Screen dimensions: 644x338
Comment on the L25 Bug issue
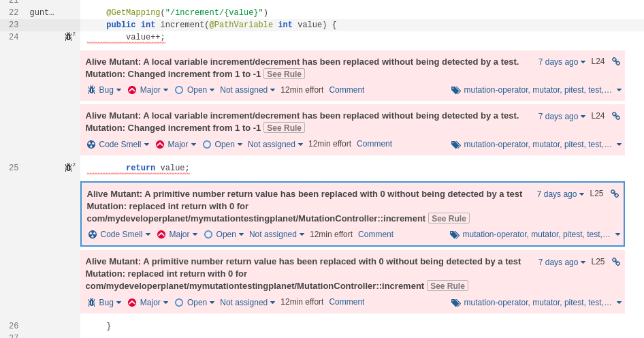tap(347, 302)
